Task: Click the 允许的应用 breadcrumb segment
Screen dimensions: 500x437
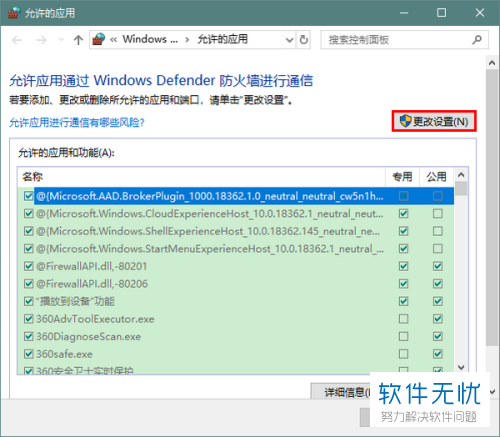Action: 223,39
